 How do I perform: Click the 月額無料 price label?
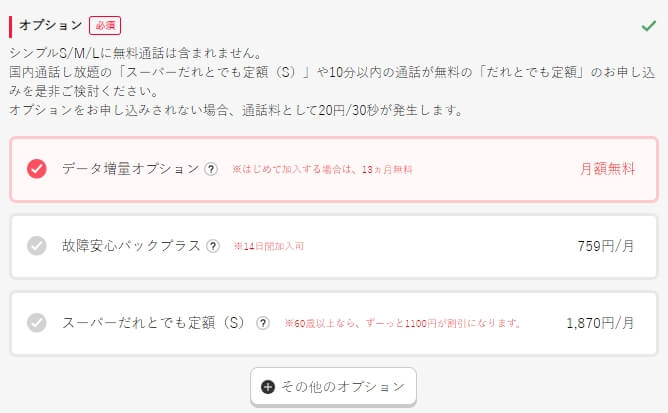607,169
